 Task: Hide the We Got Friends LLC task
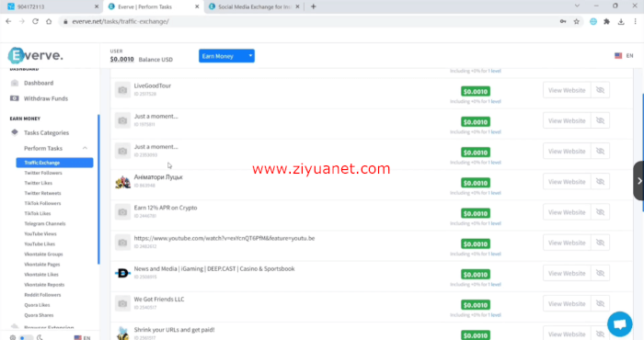[600, 304]
